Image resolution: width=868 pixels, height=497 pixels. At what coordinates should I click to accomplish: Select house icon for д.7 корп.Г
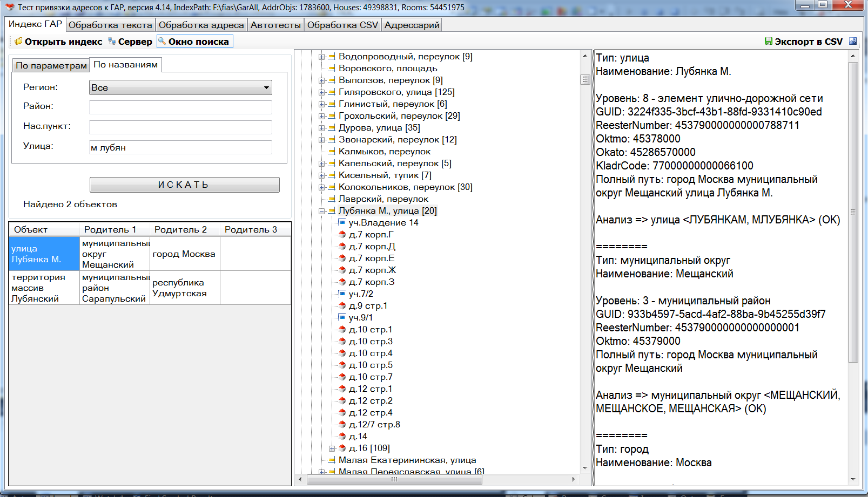(342, 235)
